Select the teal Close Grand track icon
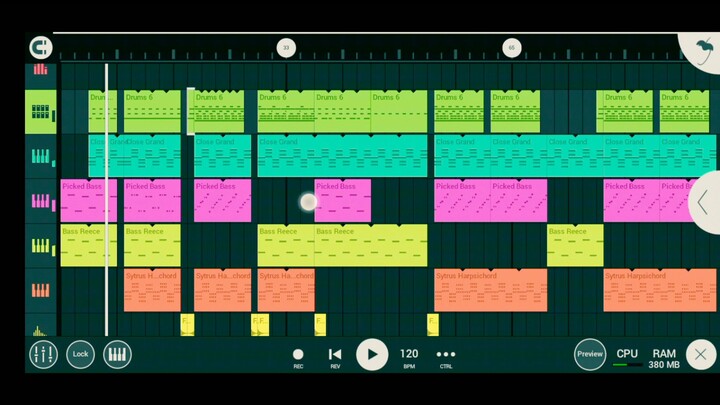 point(41,157)
